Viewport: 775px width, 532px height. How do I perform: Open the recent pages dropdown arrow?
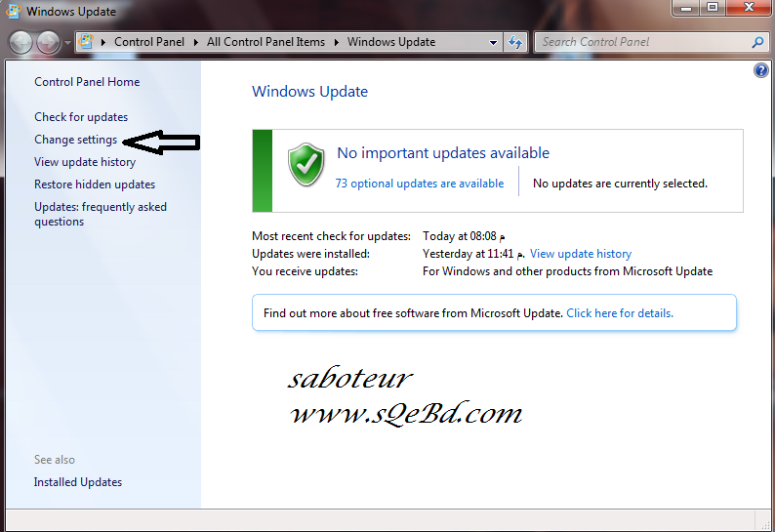pyautogui.click(x=66, y=43)
